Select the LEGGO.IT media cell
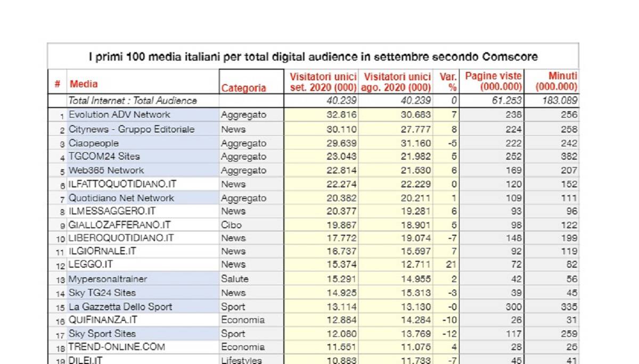 91,264
